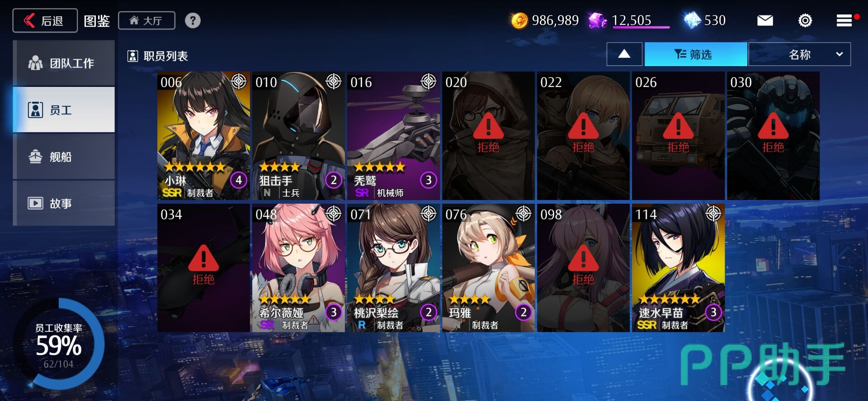This screenshot has height=401, width=868.
Task: Toggle the 筛选 filter button
Action: 696,54
